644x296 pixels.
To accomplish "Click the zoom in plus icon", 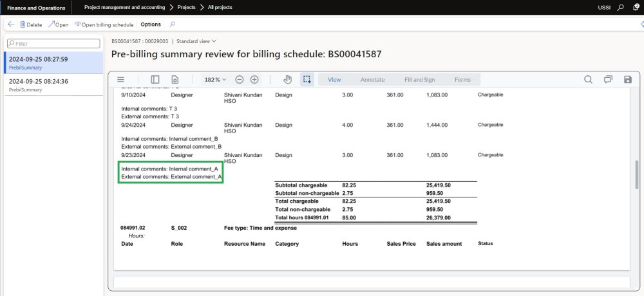I will coord(254,79).
